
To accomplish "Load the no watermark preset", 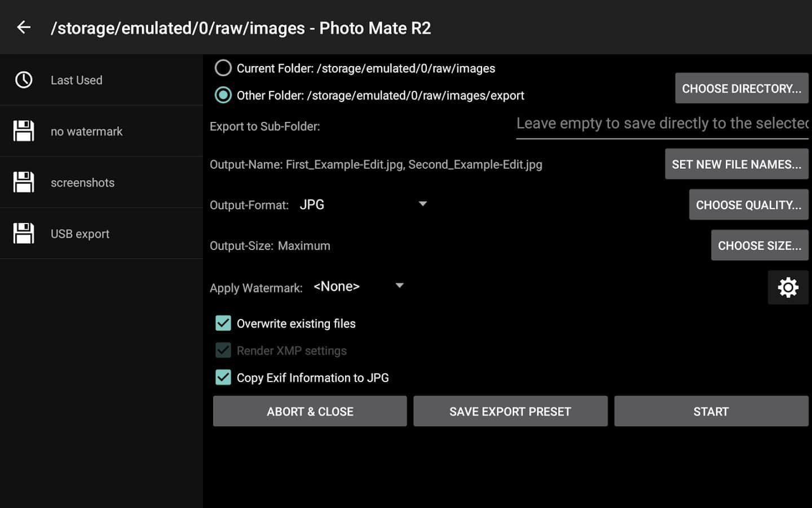I will (x=86, y=132).
